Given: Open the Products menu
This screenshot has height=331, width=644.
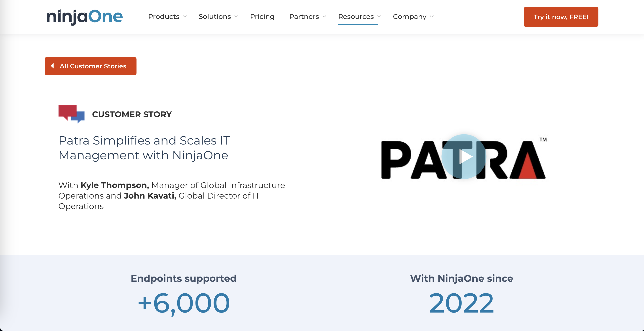Looking at the screenshot, I should tap(164, 17).
